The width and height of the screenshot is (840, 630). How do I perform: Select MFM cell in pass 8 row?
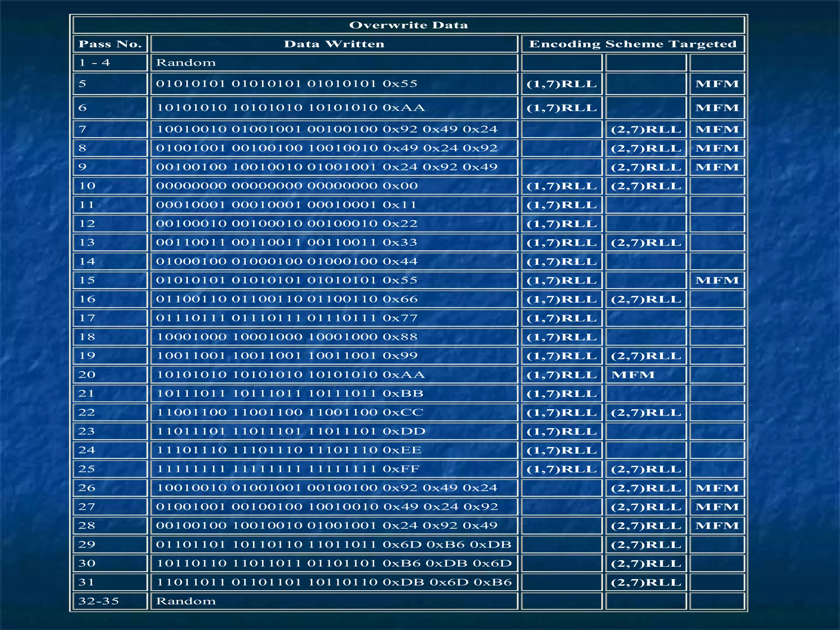tap(717, 148)
